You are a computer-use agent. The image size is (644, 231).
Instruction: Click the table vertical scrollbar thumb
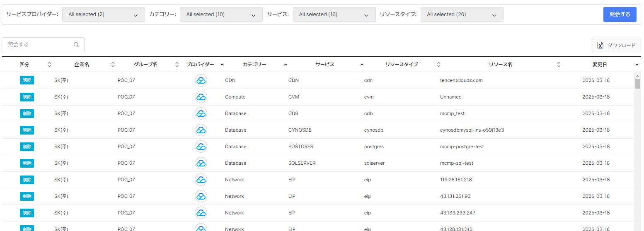637,84
